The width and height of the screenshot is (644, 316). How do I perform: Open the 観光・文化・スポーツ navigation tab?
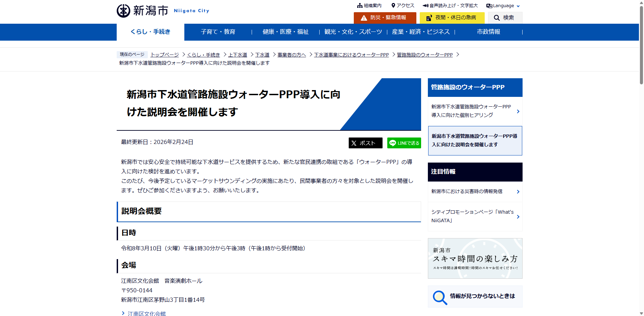[x=353, y=32]
